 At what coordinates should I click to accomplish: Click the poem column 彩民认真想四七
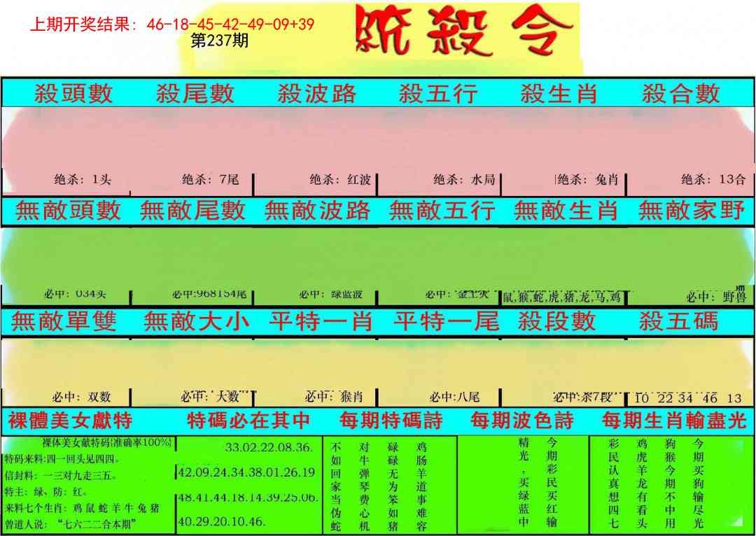[613, 484]
